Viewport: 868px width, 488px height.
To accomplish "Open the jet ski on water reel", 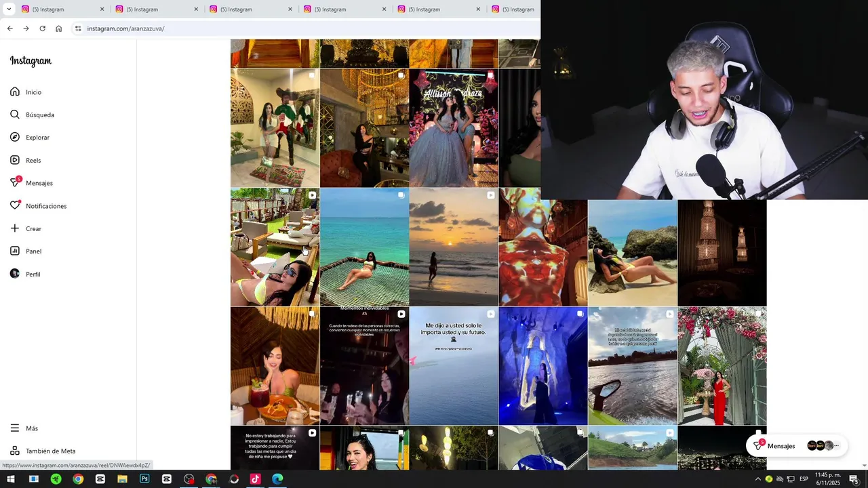I will (633, 366).
